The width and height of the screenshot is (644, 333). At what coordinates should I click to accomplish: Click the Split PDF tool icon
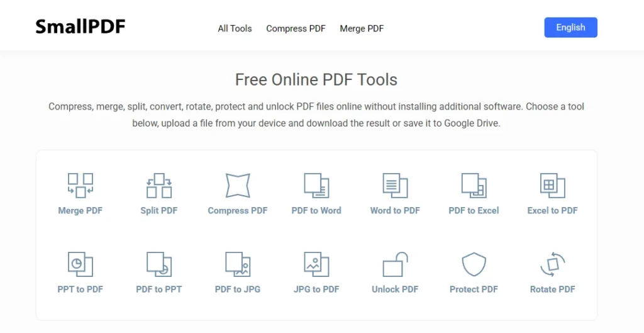(159, 186)
